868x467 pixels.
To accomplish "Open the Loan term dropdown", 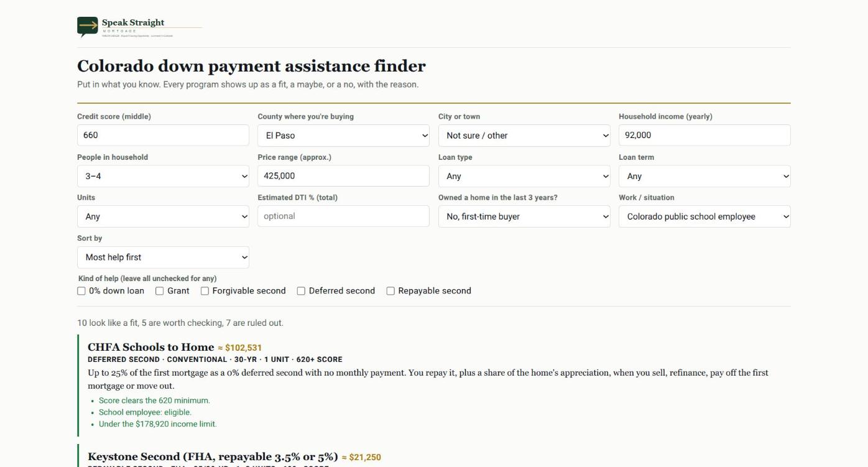I will [704, 176].
